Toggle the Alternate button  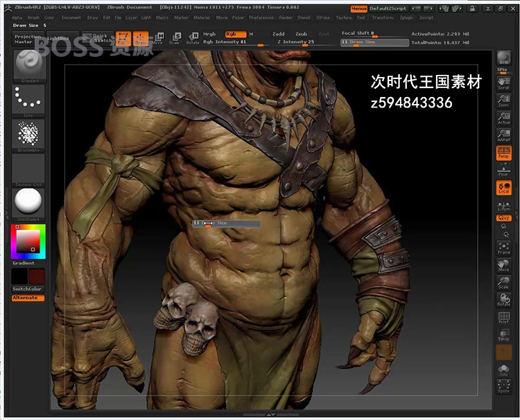[x=28, y=298]
